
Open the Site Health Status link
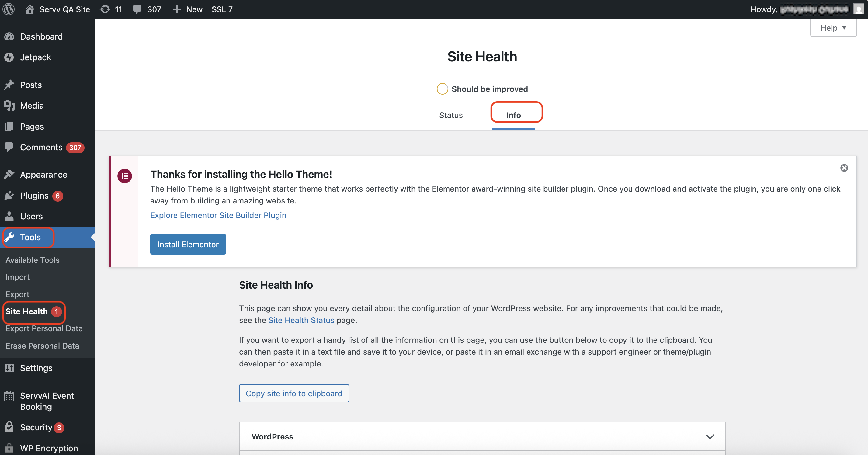point(301,320)
